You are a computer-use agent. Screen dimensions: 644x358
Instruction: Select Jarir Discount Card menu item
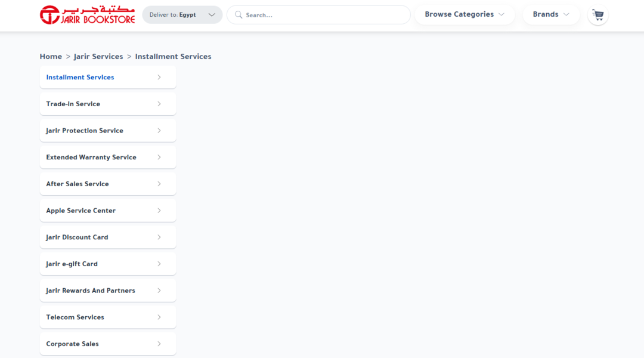tap(108, 237)
